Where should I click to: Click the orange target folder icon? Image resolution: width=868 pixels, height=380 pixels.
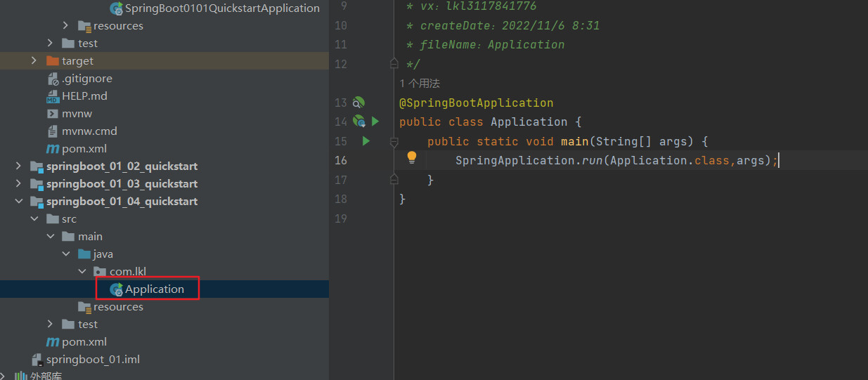point(53,60)
